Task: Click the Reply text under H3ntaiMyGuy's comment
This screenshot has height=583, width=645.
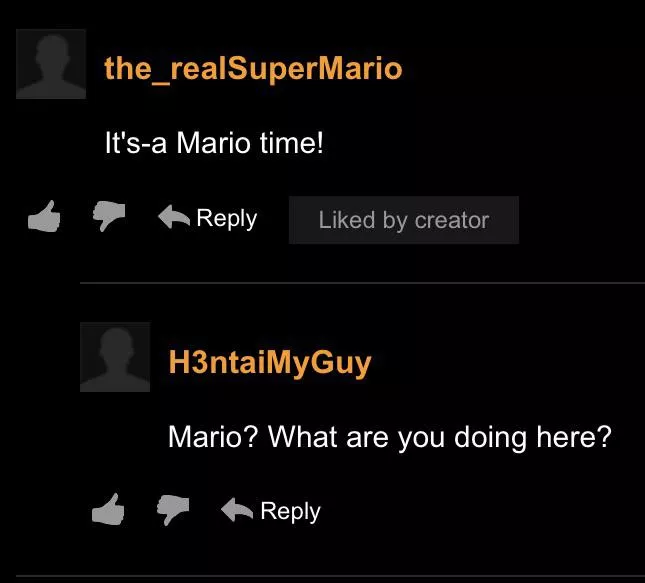Action: pos(290,512)
